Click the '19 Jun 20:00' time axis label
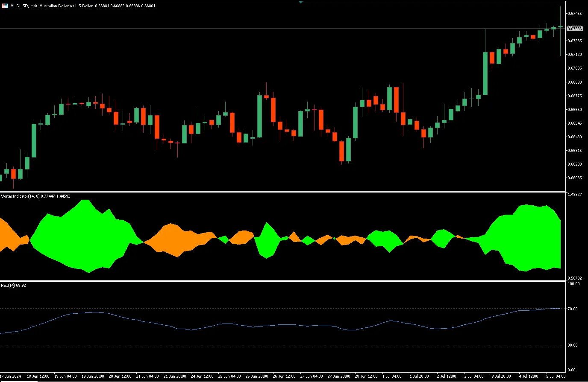This screenshot has width=588, height=382. [93, 376]
